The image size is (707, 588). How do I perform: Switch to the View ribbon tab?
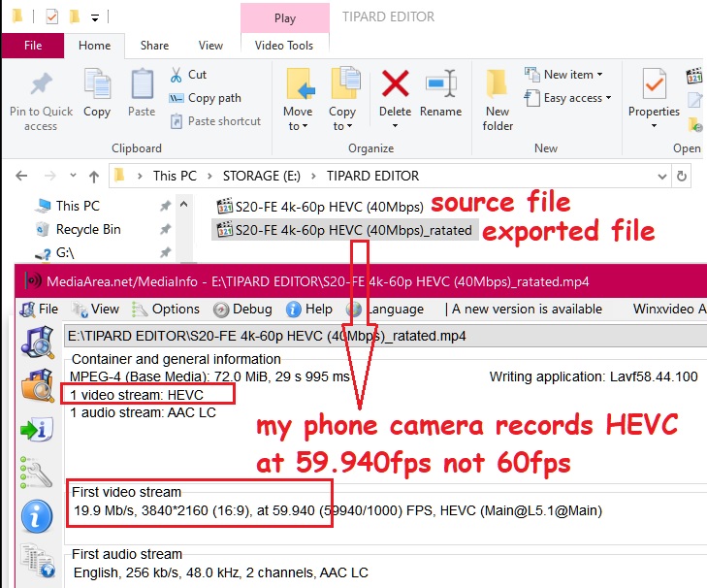point(210,46)
